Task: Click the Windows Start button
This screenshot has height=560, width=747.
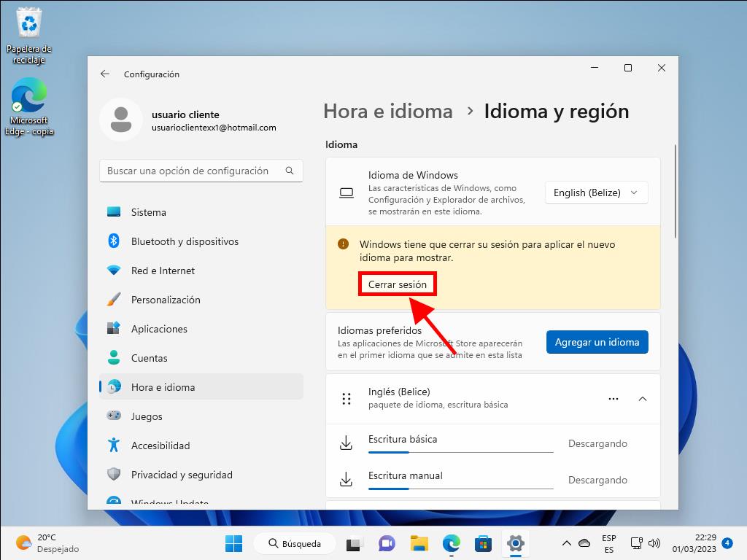Action: pos(233,543)
